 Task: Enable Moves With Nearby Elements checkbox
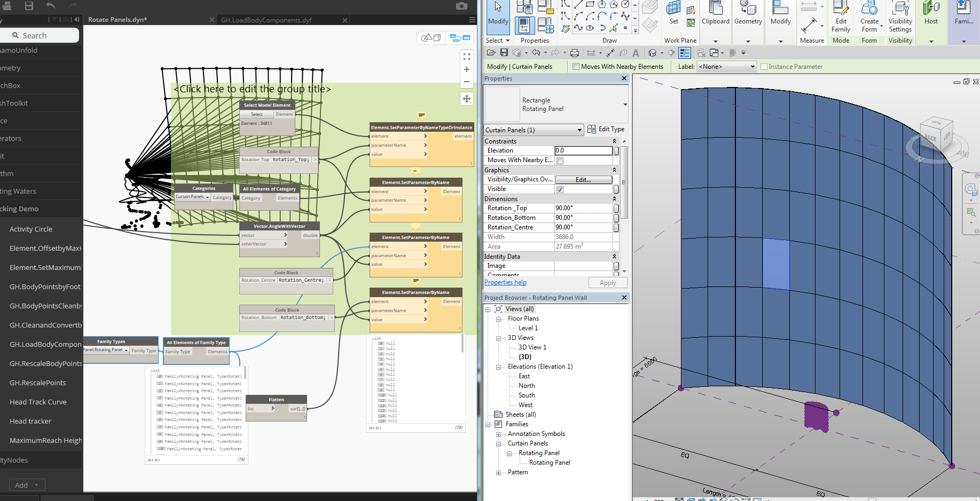tap(576, 67)
